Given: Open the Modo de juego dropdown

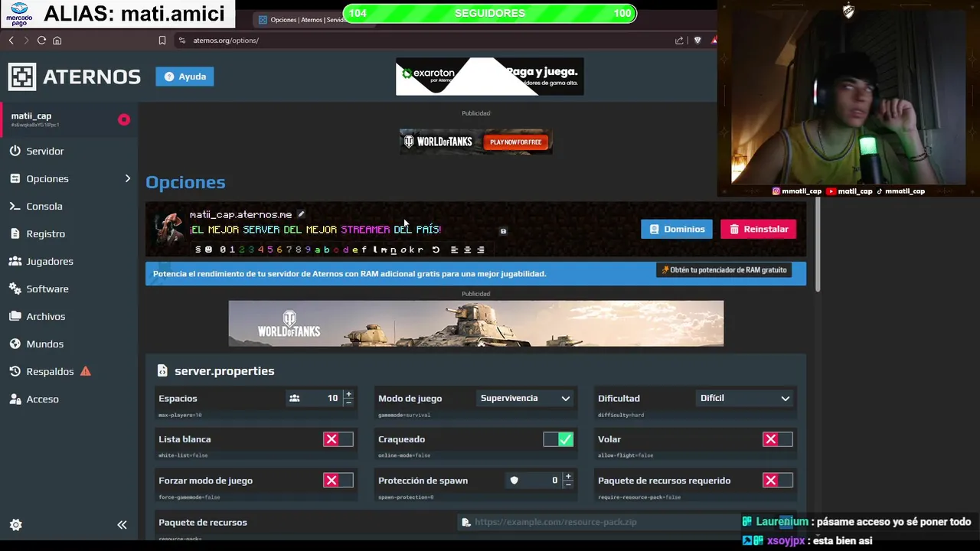Looking at the screenshot, I should click(x=524, y=398).
